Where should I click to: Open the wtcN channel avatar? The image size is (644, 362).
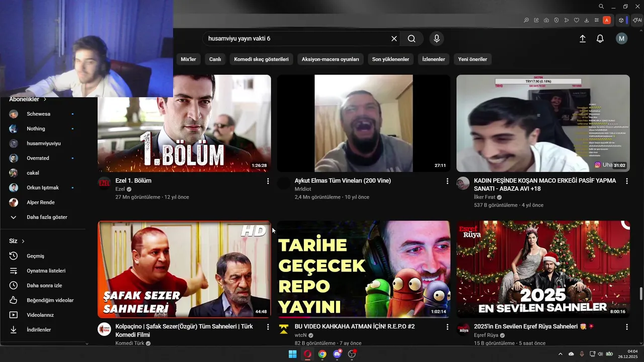284,329
